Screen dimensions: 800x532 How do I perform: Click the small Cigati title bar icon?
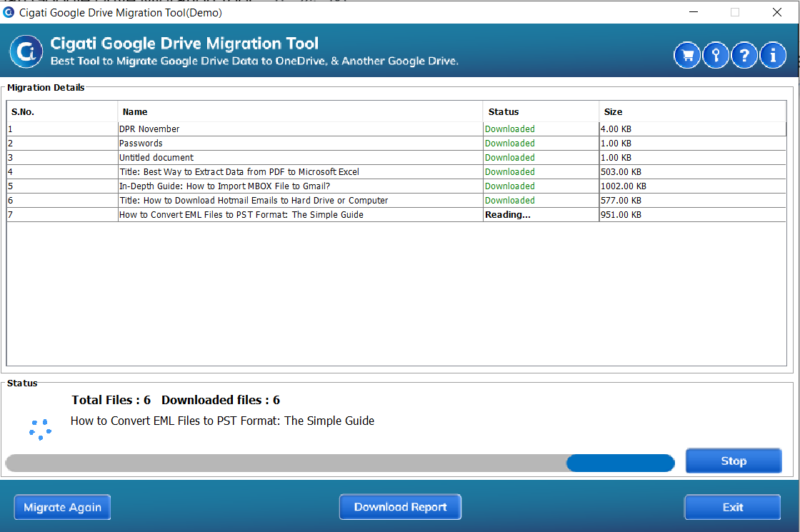[9, 12]
